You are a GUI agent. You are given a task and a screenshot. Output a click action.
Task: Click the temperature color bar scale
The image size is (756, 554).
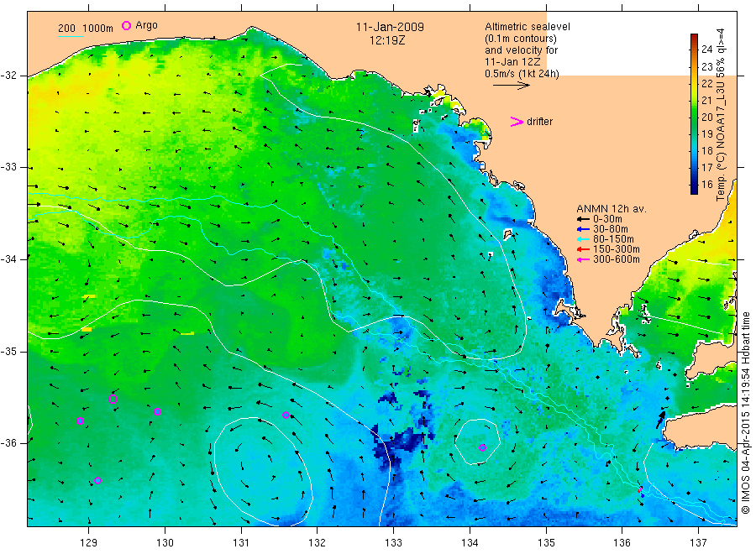coord(694,113)
